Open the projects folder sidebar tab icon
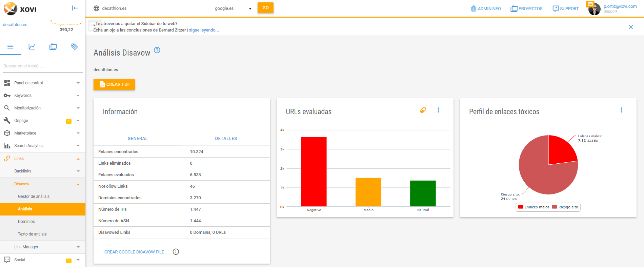 tap(53, 47)
